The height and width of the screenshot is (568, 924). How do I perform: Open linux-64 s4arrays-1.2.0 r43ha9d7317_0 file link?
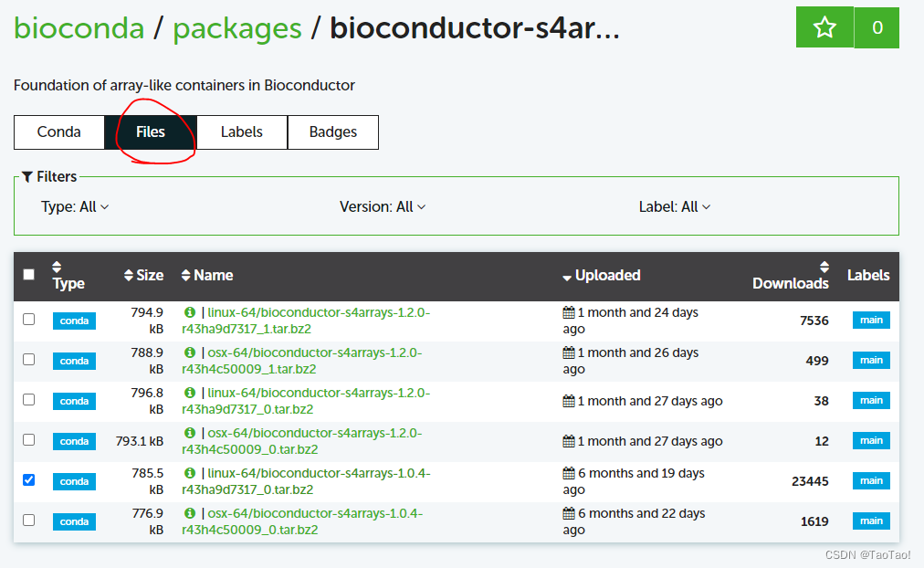306,401
